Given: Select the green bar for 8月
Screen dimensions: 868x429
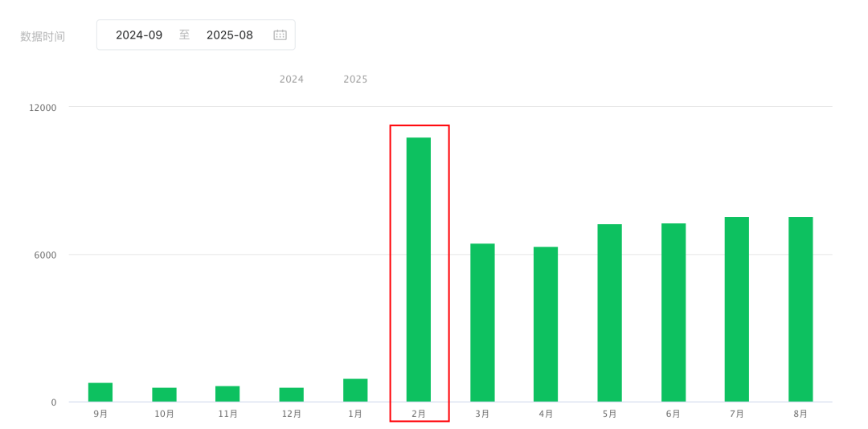Looking at the screenshot, I should tap(800, 309).
